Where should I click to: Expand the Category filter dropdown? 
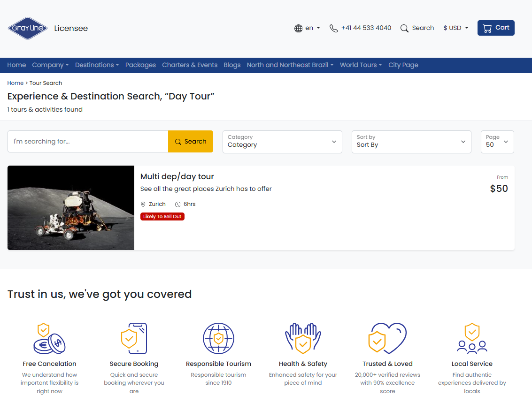click(282, 142)
